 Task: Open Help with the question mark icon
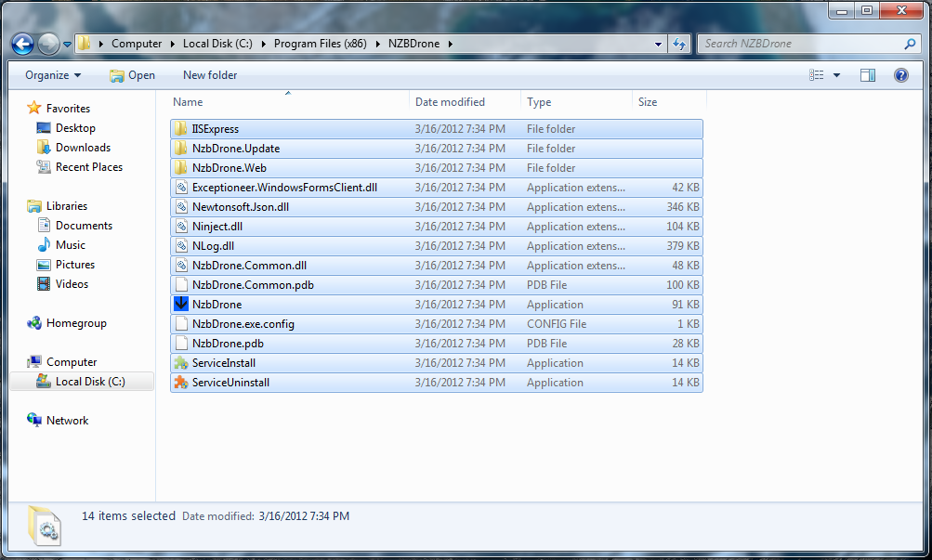click(901, 75)
